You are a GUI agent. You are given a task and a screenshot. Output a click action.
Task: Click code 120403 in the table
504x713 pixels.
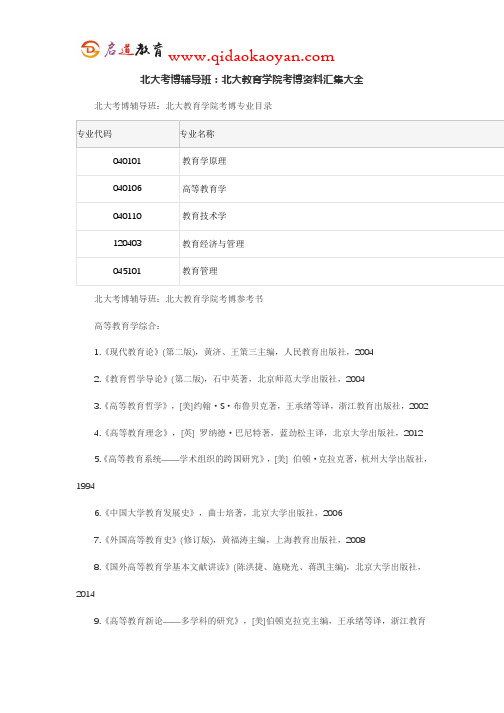point(127,243)
